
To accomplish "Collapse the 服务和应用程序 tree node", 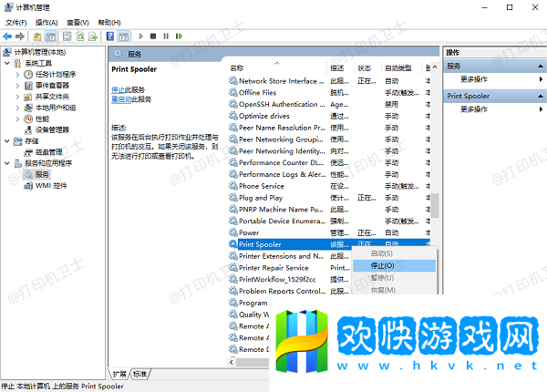I will point(7,163).
